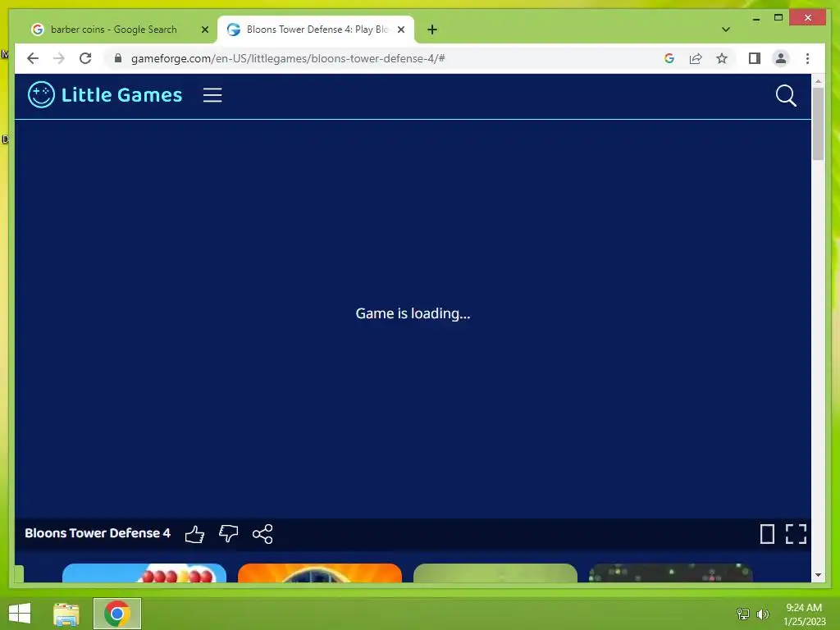Share this page from address bar
The image size is (840, 630).
tap(696, 58)
